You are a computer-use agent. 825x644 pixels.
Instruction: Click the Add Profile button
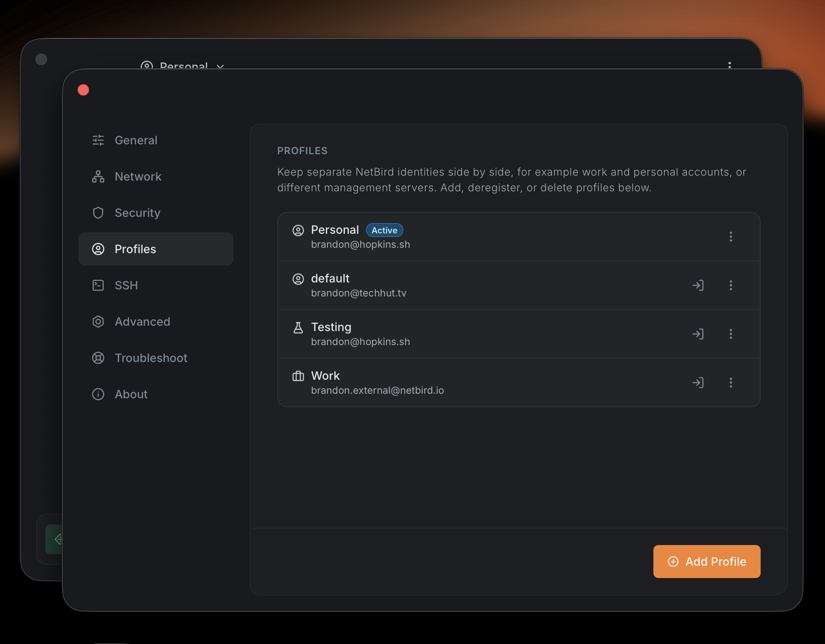click(707, 562)
